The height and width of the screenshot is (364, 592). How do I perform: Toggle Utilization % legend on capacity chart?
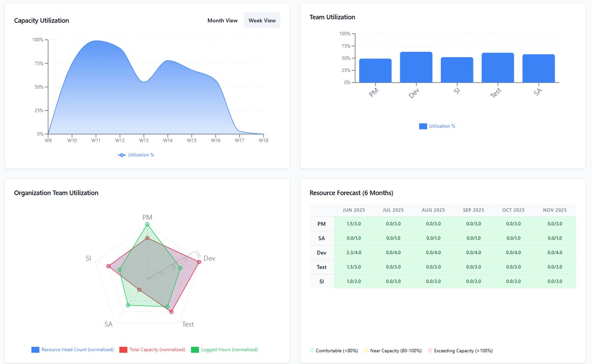coord(136,155)
